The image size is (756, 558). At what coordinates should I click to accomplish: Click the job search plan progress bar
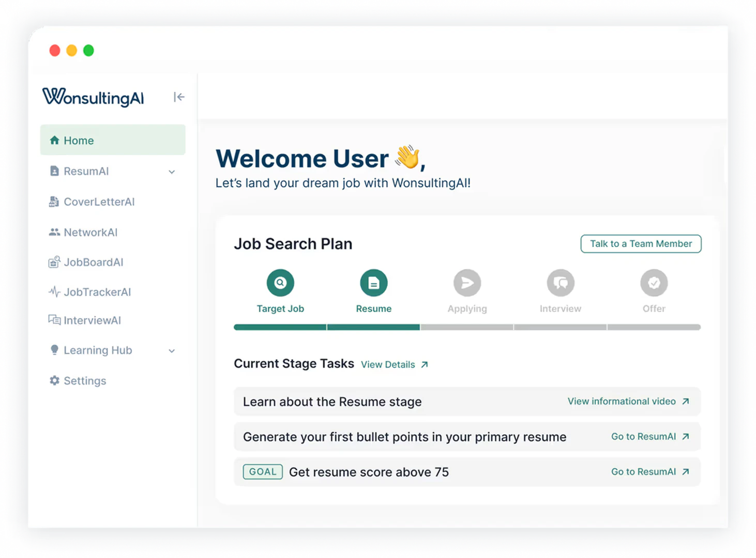467,327
